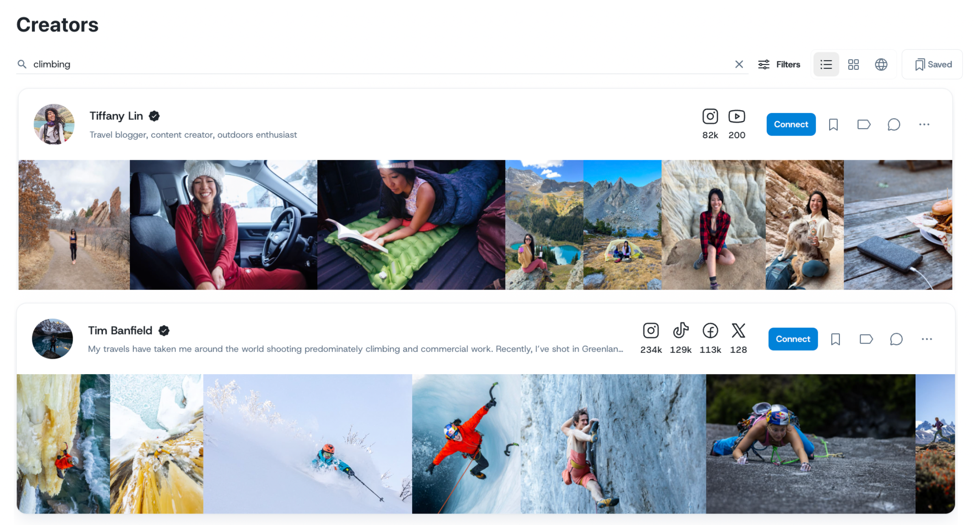Open the Saved creators list
Image resolution: width=980 pixels, height=525 pixels.
tap(933, 64)
